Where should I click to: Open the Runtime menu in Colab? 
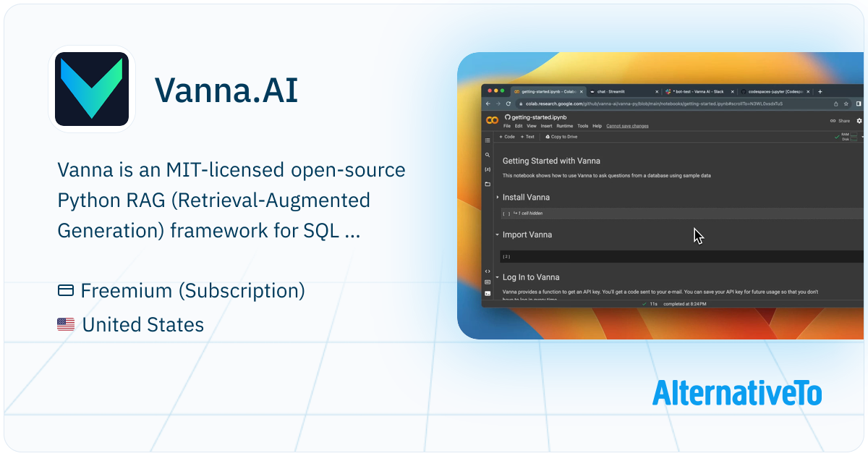(x=565, y=126)
